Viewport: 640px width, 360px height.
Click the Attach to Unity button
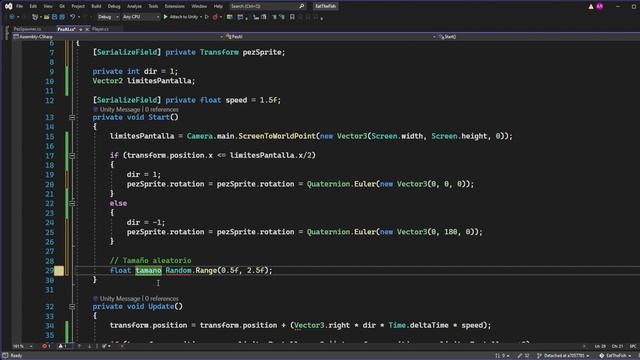181,17
